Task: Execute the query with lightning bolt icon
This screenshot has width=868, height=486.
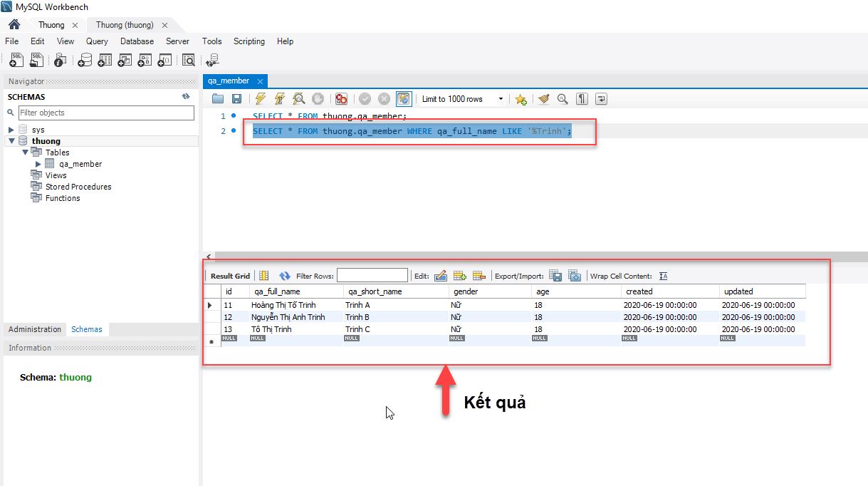Action: (261, 99)
